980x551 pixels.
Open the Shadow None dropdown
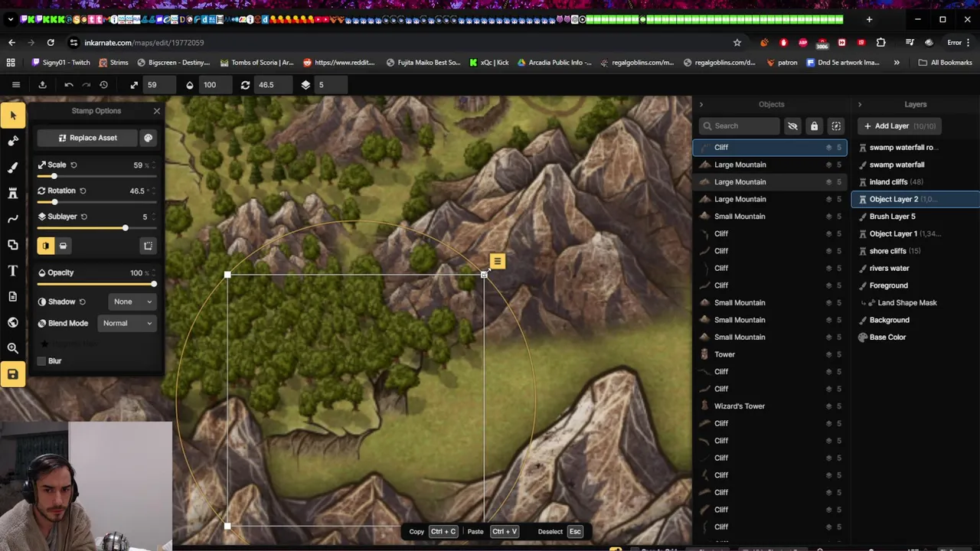(x=132, y=302)
